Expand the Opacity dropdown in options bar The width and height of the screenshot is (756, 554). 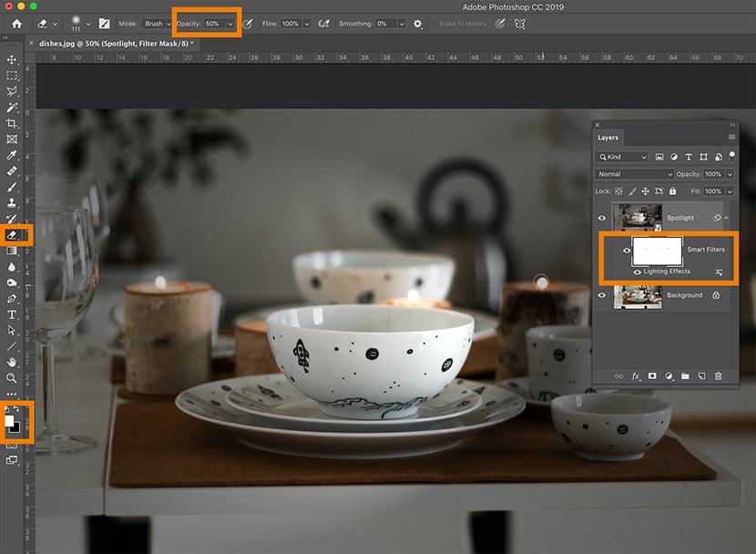pyautogui.click(x=230, y=24)
